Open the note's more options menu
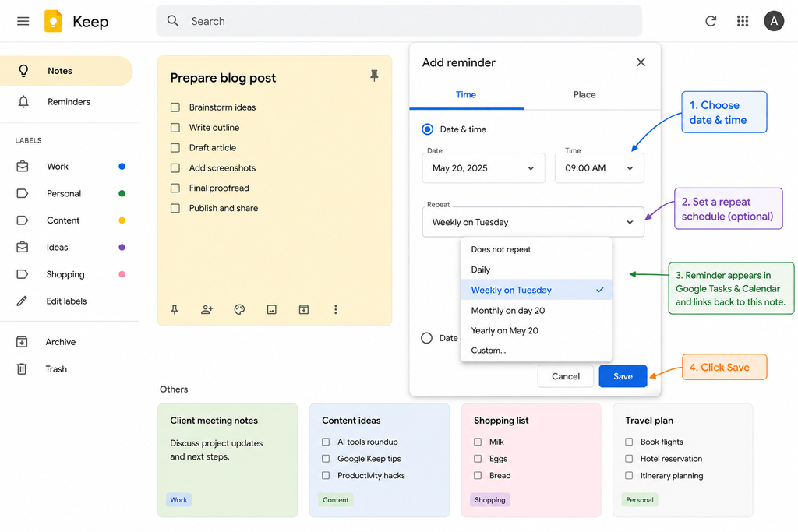 pos(335,309)
